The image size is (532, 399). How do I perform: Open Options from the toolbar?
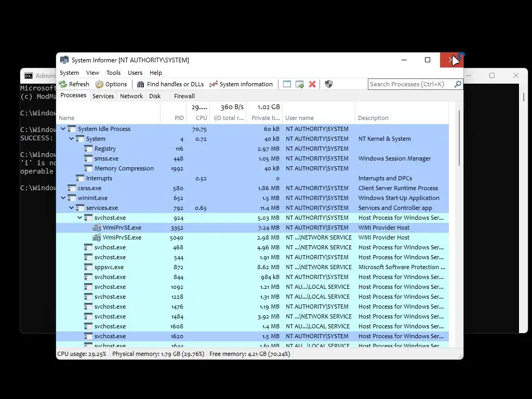111,84
